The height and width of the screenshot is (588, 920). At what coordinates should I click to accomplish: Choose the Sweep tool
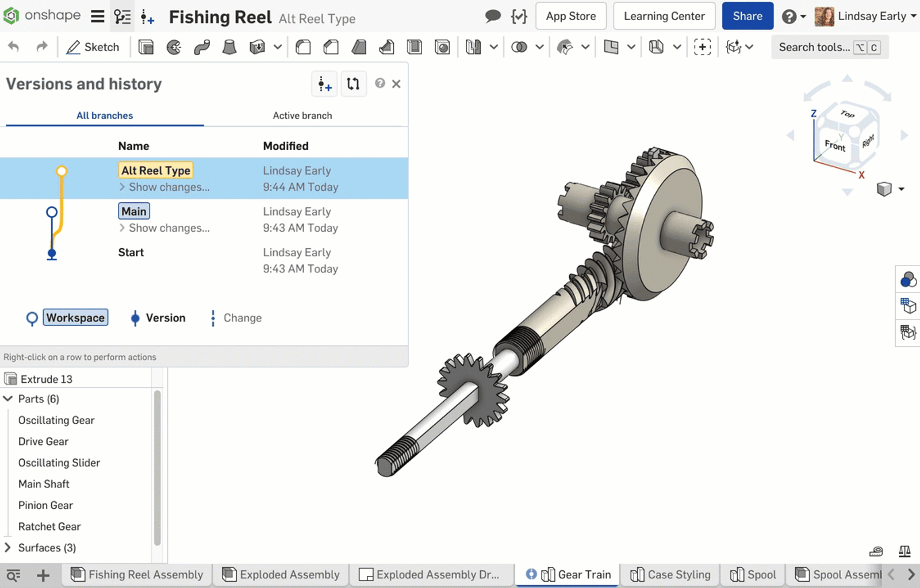point(202,47)
